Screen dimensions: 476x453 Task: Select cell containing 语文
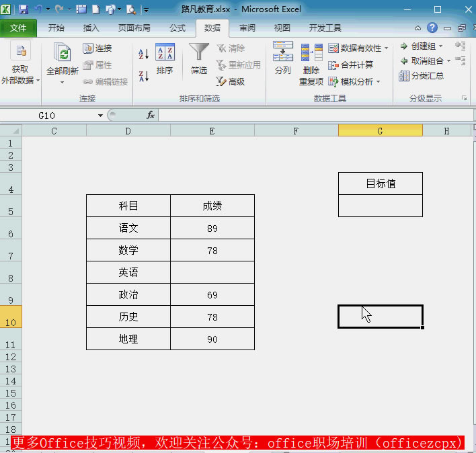128,228
